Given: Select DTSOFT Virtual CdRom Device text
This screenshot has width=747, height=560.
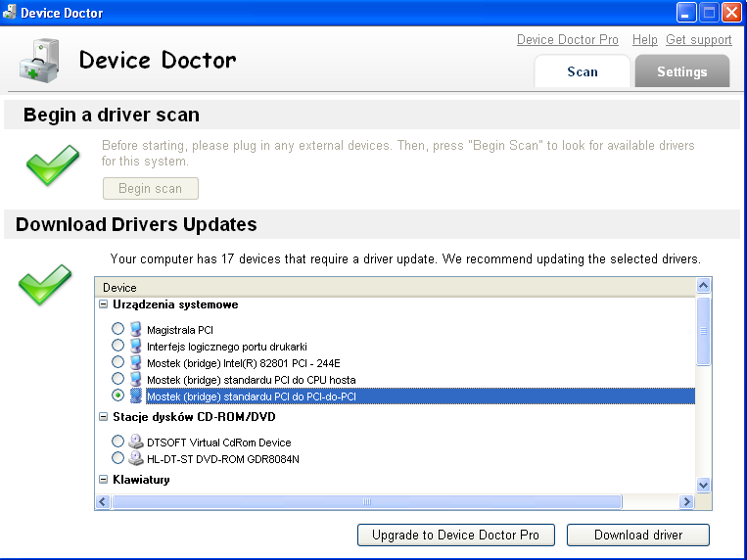Looking at the screenshot, I should [x=218, y=443].
